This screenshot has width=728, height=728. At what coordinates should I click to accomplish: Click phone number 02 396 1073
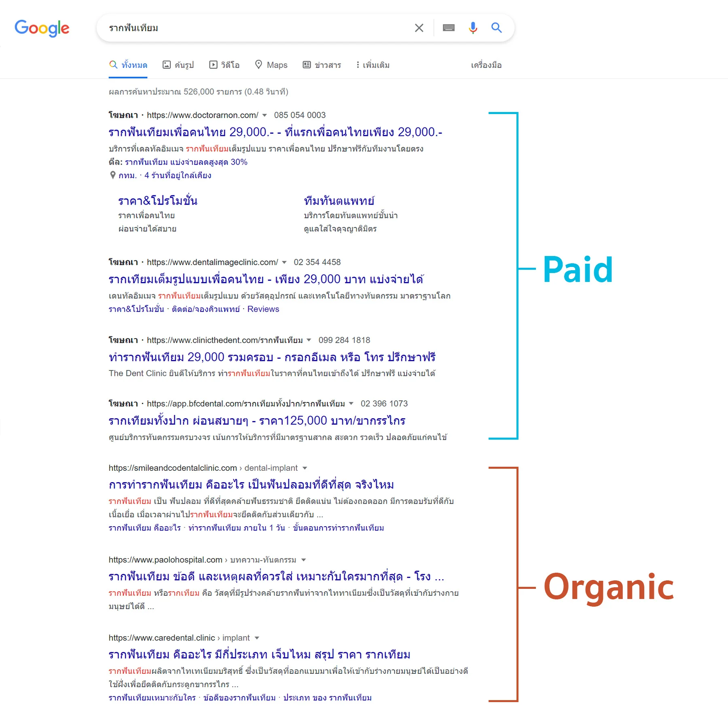click(384, 404)
